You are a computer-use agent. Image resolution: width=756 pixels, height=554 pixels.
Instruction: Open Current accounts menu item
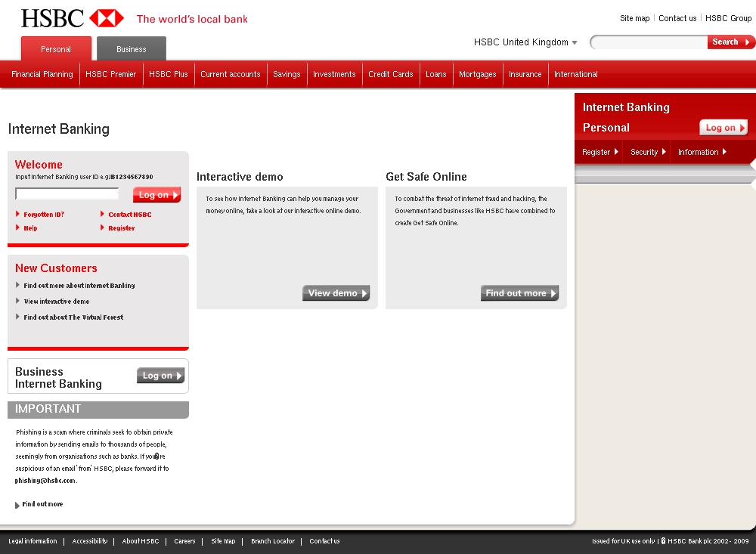[231, 74]
